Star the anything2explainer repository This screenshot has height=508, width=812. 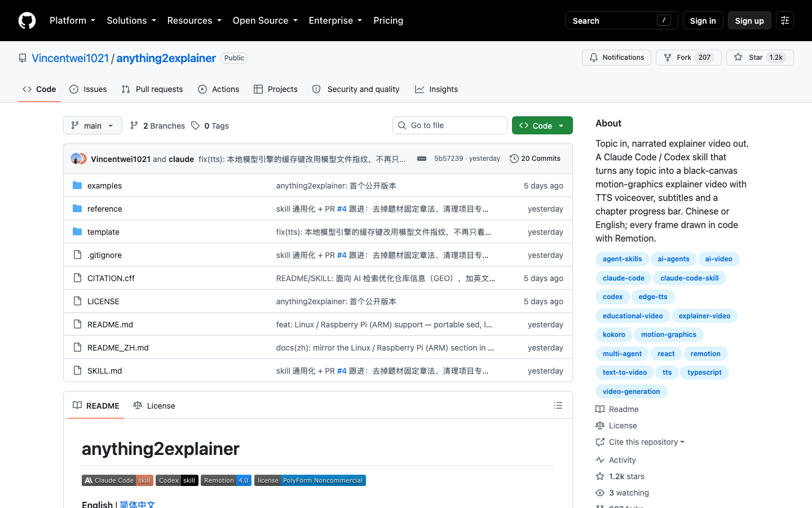click(x=760, y=58)
